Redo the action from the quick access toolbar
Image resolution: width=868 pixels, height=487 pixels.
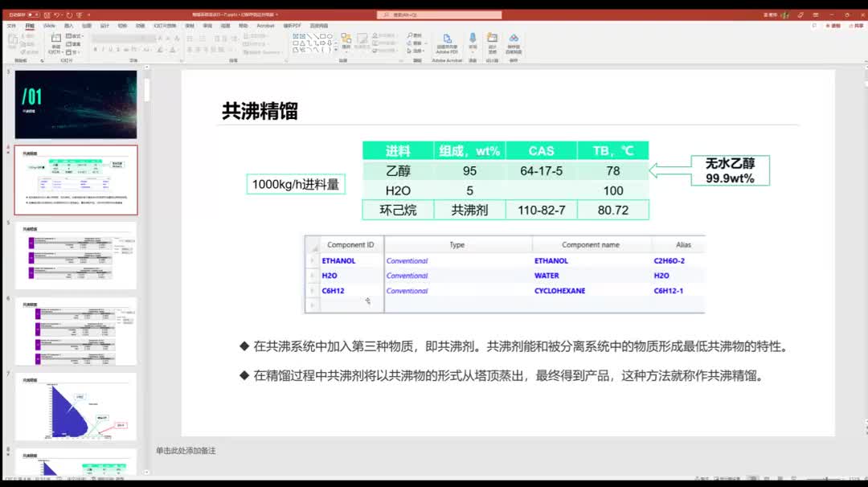[x=69, y=15]
